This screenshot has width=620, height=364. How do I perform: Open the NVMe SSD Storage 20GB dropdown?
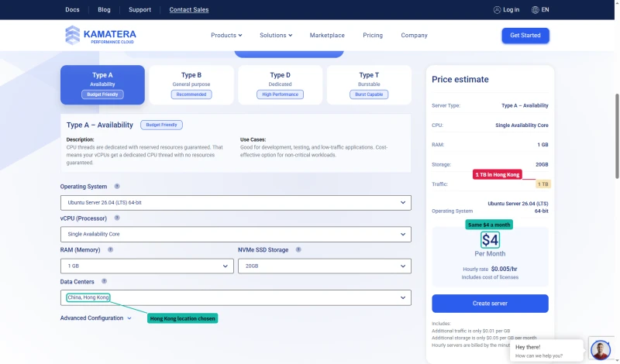324,266
